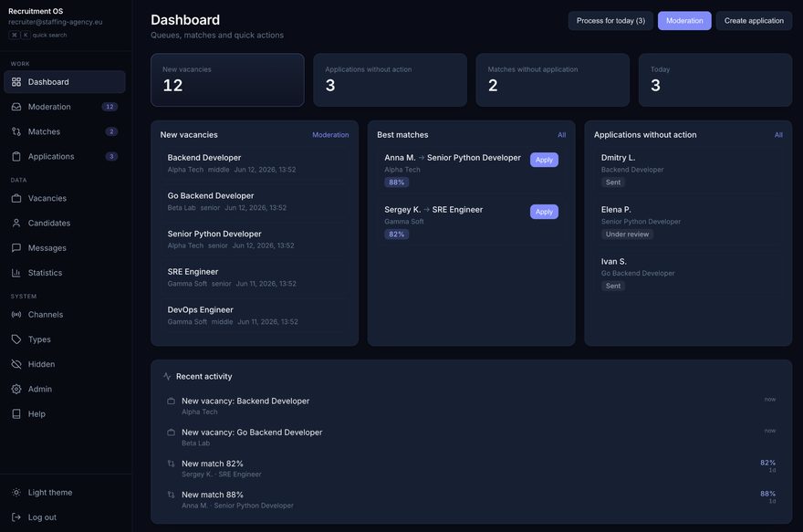Click the Messages chat bubble icon

(x=16, y=248)
